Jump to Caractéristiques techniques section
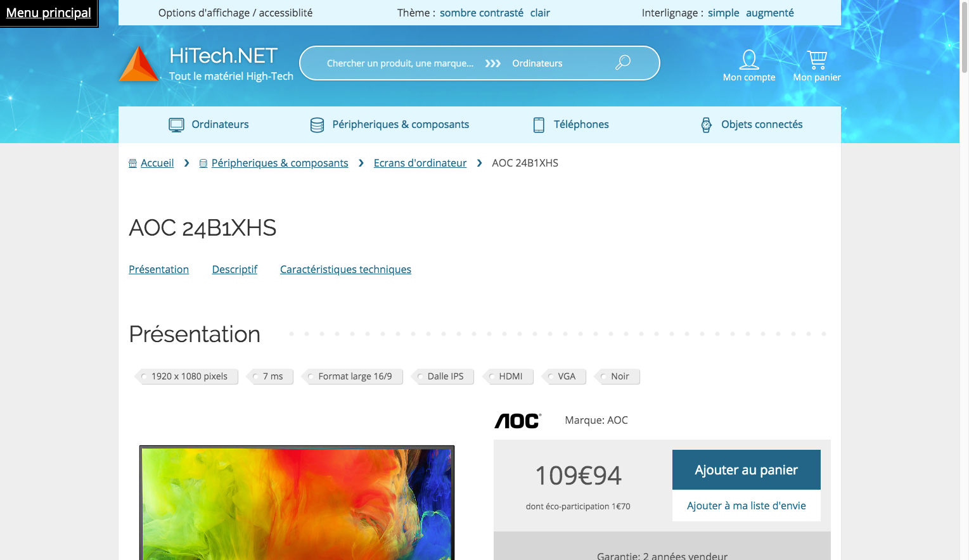 click(345, 269)
